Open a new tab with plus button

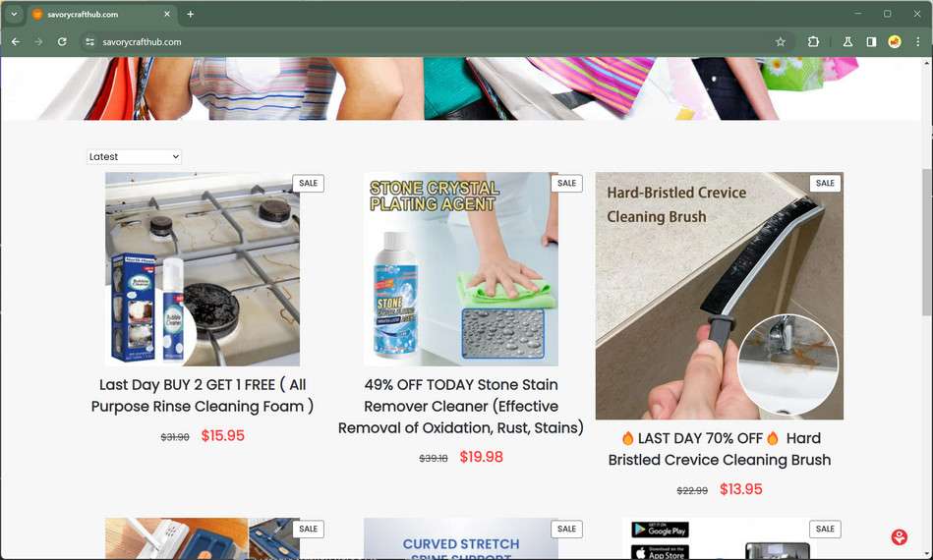191,15
